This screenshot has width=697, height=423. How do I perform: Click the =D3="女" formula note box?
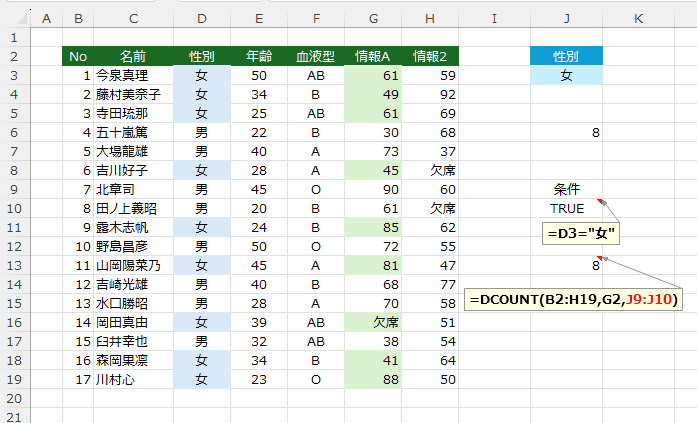coord(581,235)
